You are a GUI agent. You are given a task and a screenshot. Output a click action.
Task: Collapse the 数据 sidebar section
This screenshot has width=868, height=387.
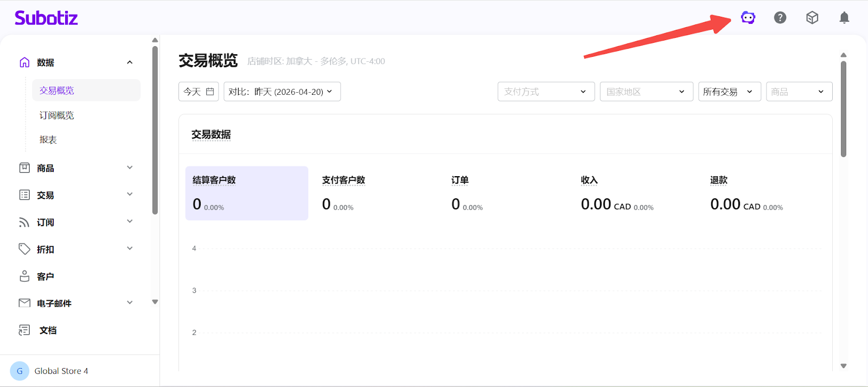coord(130,62)
